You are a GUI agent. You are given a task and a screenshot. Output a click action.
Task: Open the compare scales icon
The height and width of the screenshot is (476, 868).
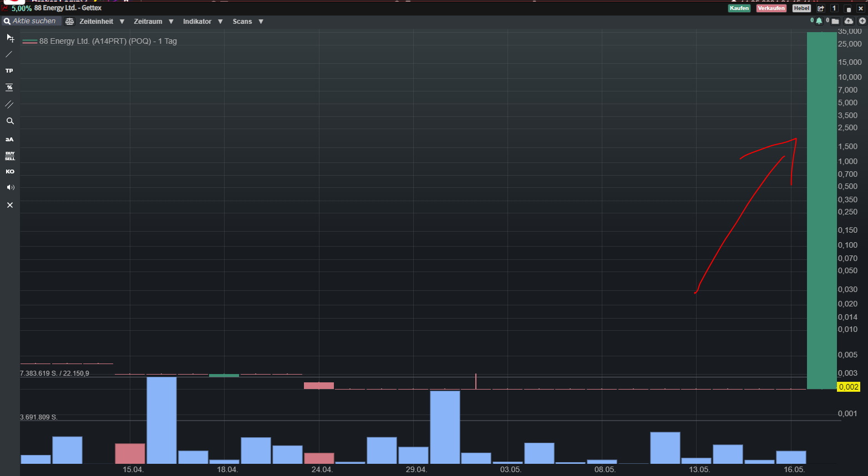[x=69, y=22]
